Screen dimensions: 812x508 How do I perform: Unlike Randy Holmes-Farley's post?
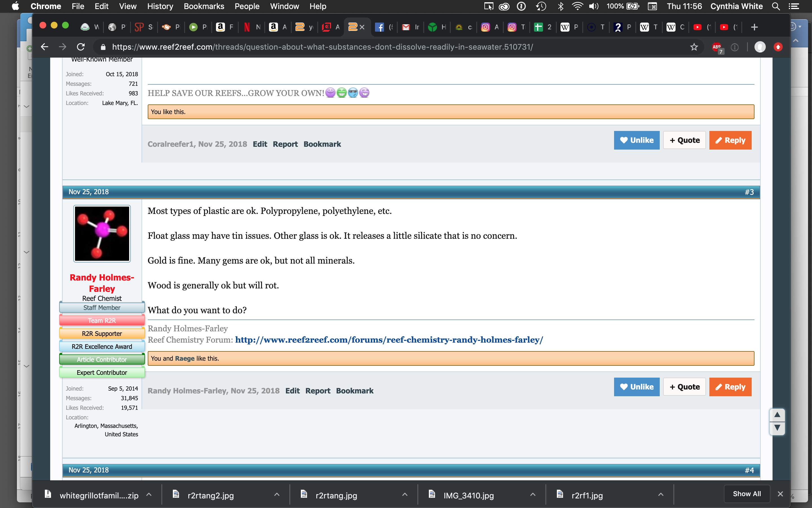(x=637, y=387)
